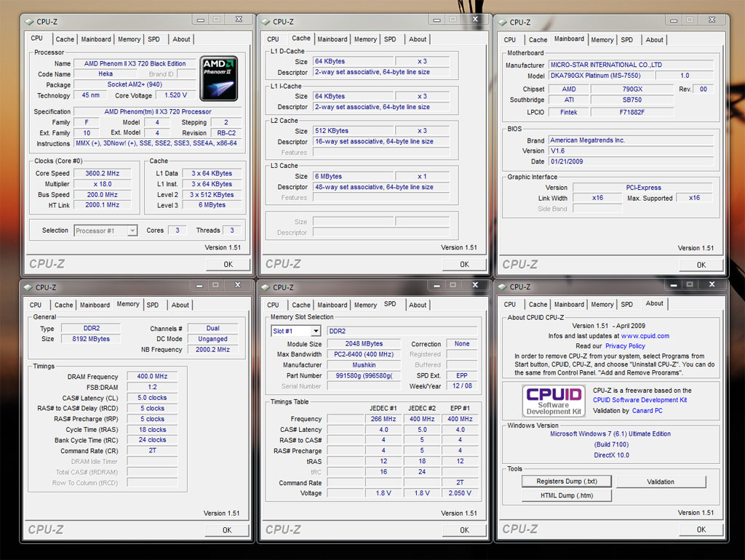The width and height of the screenshot is (745, 560).
Task: Click OK in the Mainboard tab window
Action: coord(701,265)
